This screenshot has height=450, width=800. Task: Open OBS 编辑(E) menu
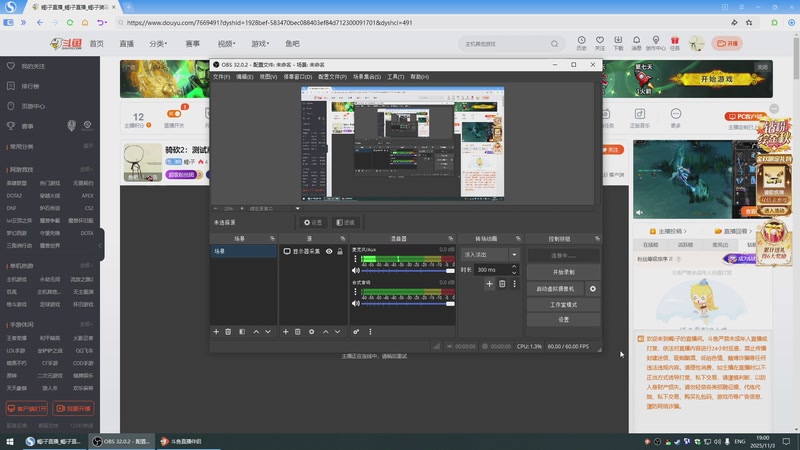pyautogui.click(x=244, y=77)
